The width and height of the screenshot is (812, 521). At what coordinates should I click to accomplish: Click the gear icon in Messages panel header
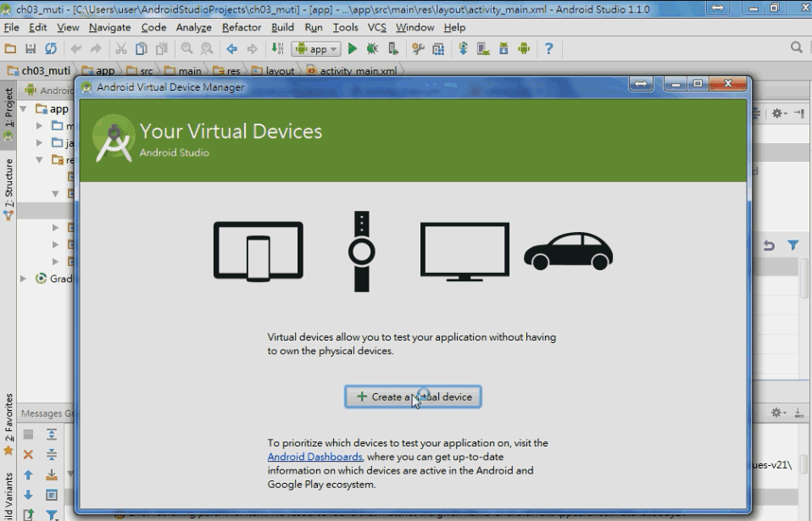778,413
